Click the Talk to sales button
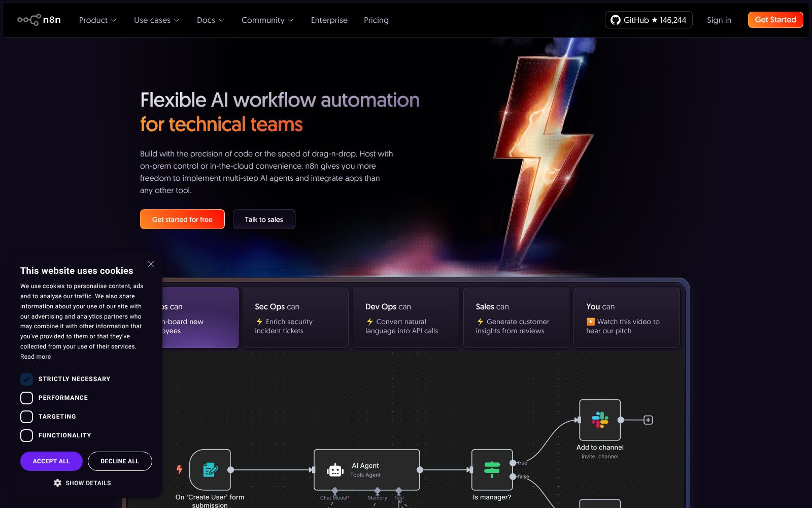The width and height of the screenshot is (812, 508). click(264, 219)
